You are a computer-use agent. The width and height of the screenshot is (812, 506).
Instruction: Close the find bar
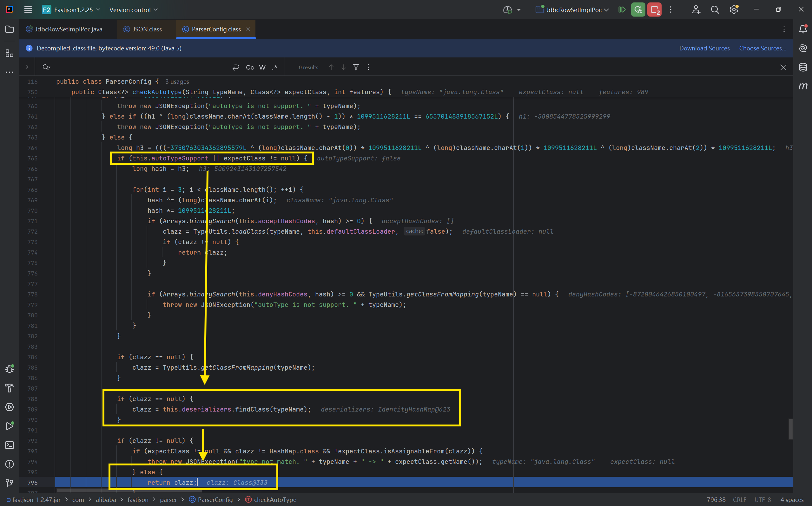point(783,67)
